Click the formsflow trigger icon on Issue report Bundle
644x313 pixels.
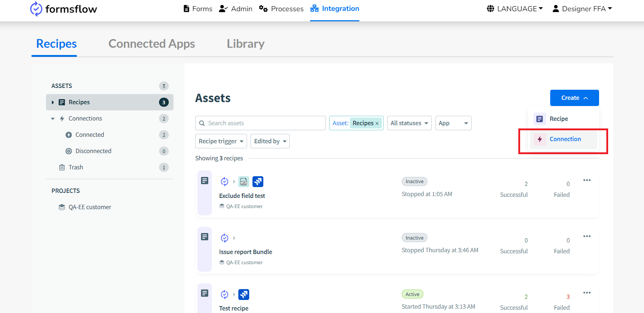(225, 238)
